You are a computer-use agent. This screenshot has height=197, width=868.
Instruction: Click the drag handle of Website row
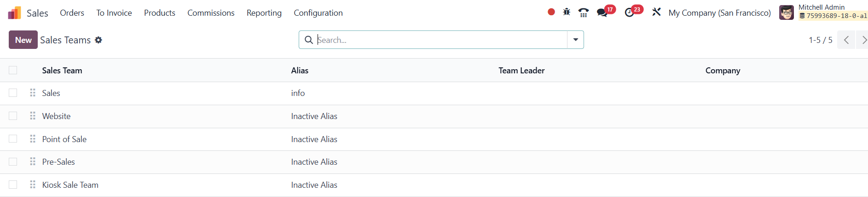pyautogui.click(x=33, y=116)
